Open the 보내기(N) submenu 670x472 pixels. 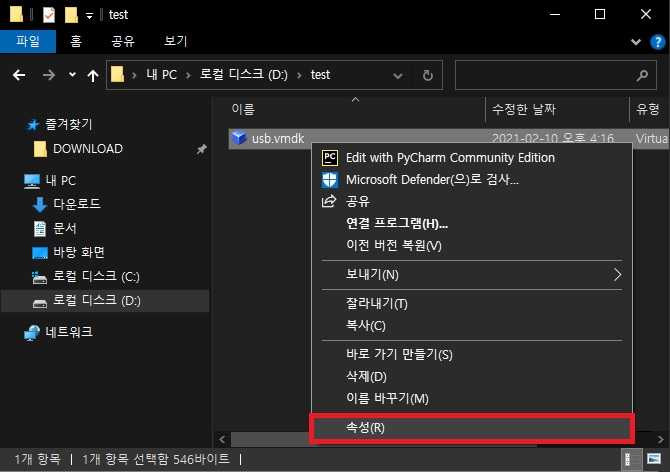point(472,275)
